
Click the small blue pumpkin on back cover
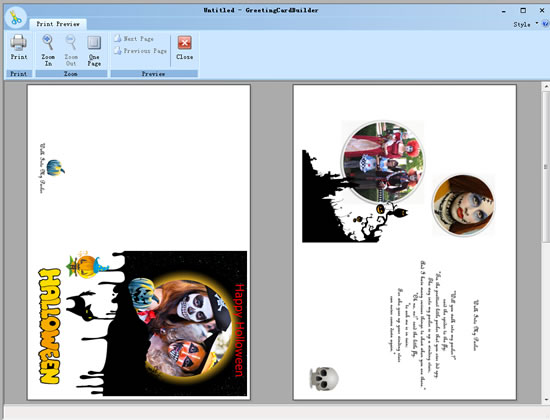coord(55,168)
